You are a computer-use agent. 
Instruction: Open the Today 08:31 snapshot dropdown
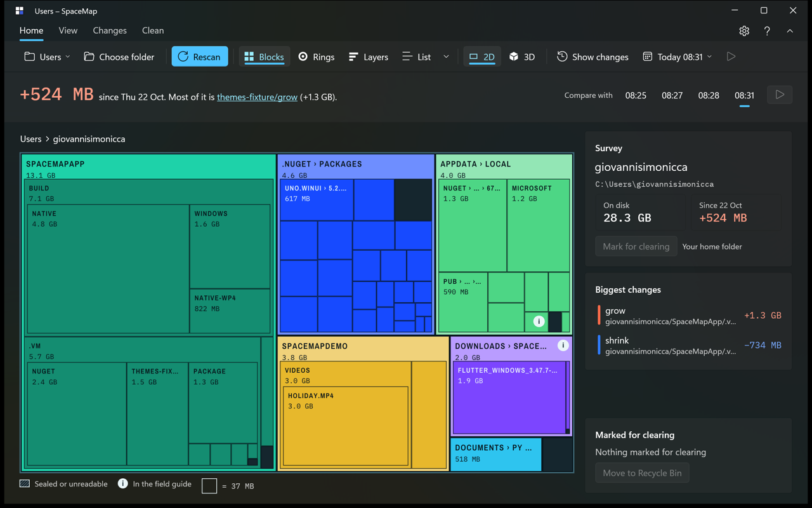(x=678, y=57)
